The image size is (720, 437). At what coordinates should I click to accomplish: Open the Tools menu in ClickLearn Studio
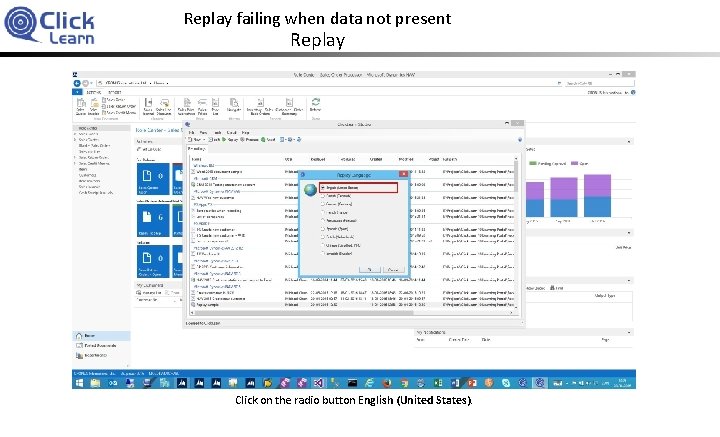click(218, 132)
